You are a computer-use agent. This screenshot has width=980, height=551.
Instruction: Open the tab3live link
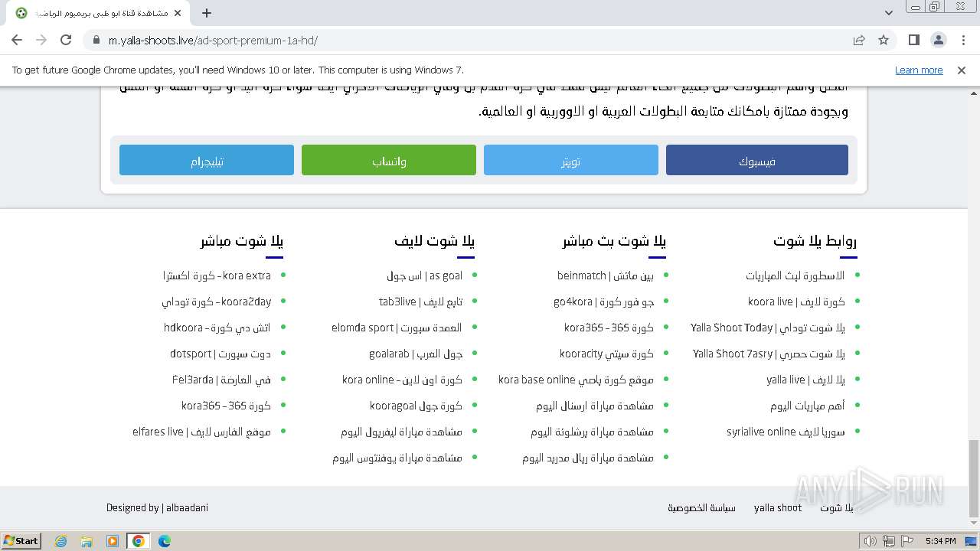(x=420, y=302)
